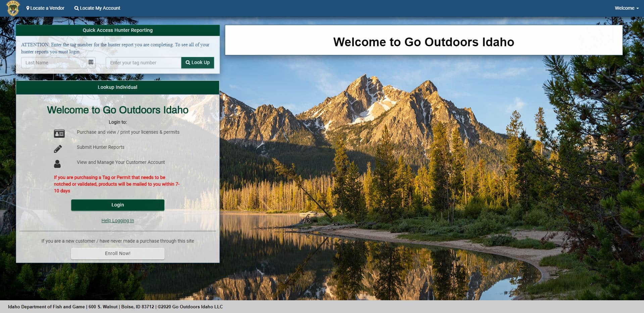Open Locate a Vendor page
The width and height of the screenshot is (644, 313).
click(x=45, y=8)
